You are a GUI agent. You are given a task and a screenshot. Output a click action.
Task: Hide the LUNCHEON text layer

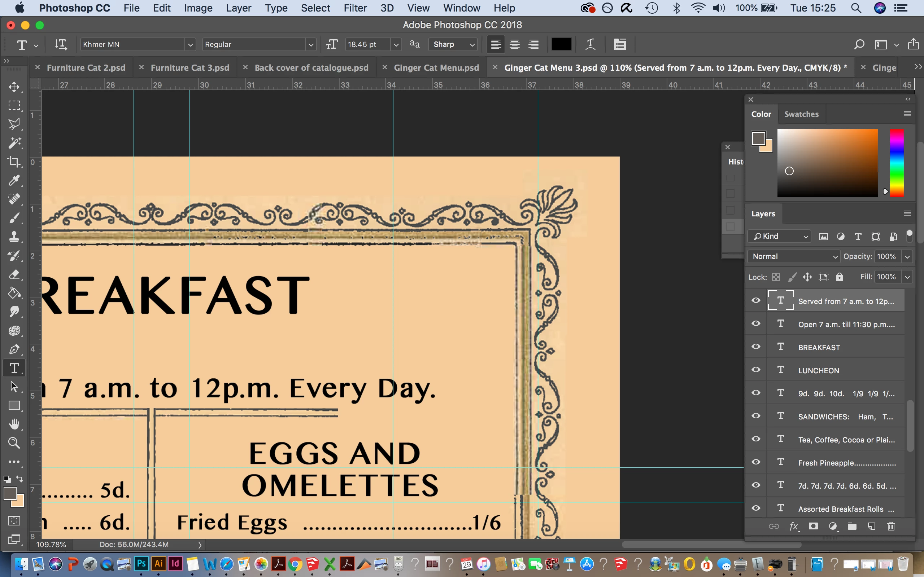756,370
